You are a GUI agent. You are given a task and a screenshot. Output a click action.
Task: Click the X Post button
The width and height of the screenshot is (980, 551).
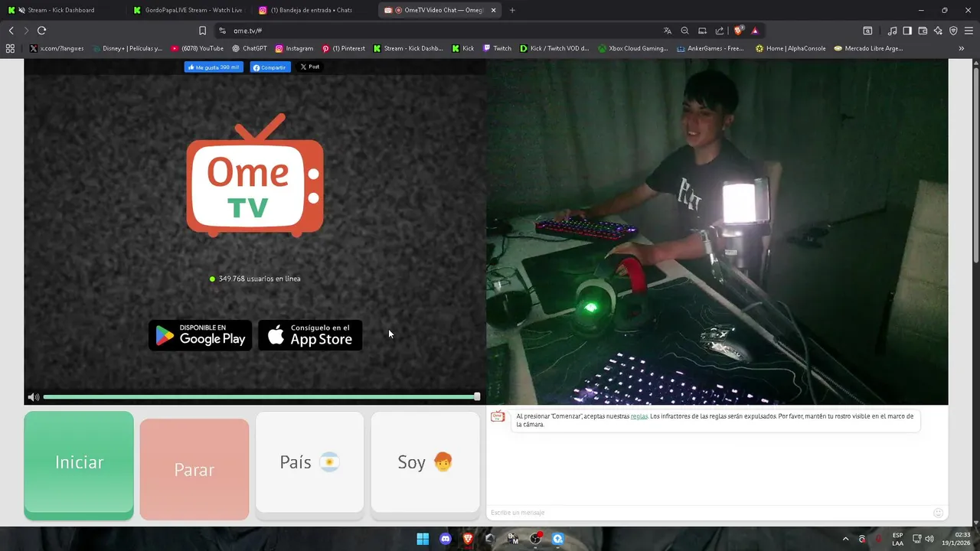[x=309, y=67]
